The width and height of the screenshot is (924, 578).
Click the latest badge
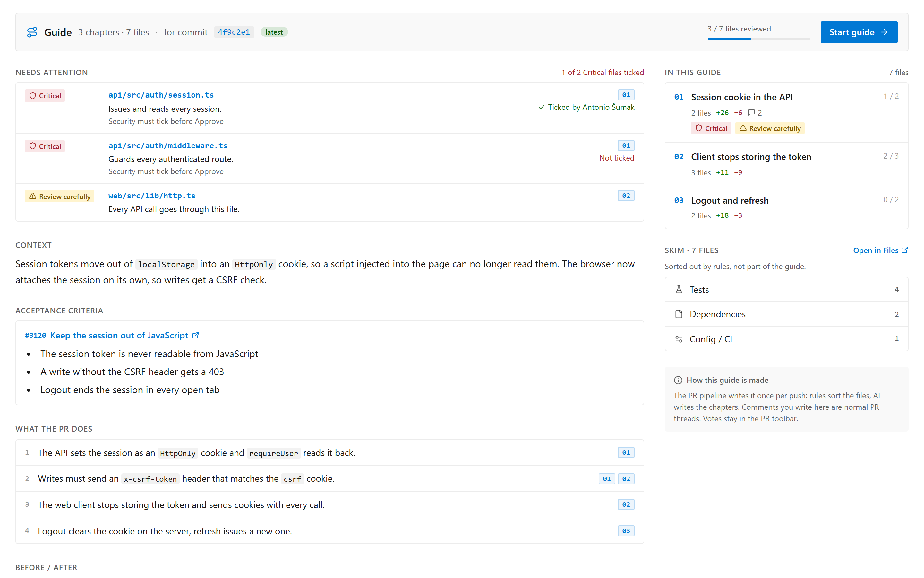(x=274, y=32)
